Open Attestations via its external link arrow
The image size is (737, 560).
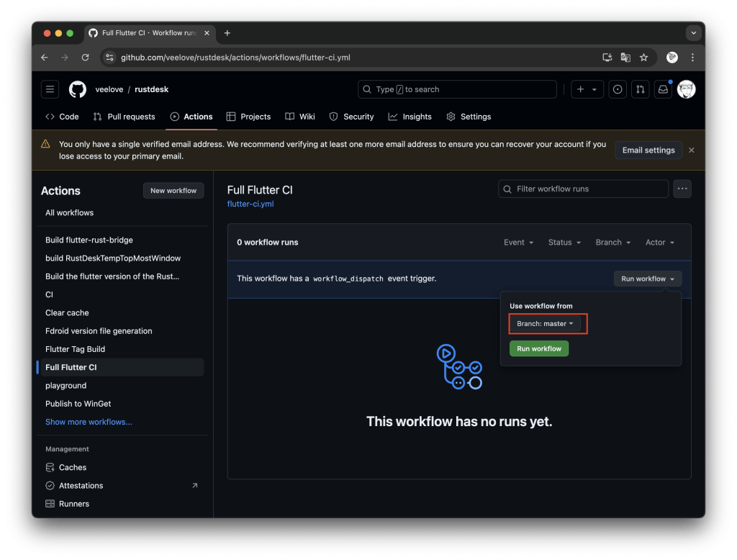click(x=194, y=485)
